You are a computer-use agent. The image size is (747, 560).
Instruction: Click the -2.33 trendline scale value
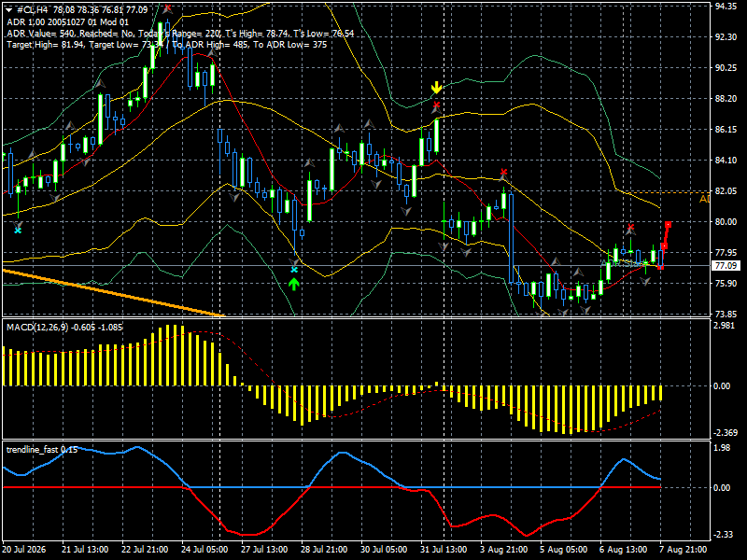723,535
